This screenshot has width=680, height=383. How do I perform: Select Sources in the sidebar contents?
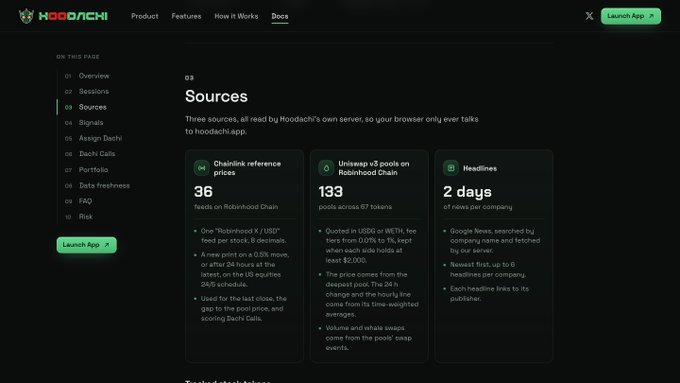click(x=92, y=107)
